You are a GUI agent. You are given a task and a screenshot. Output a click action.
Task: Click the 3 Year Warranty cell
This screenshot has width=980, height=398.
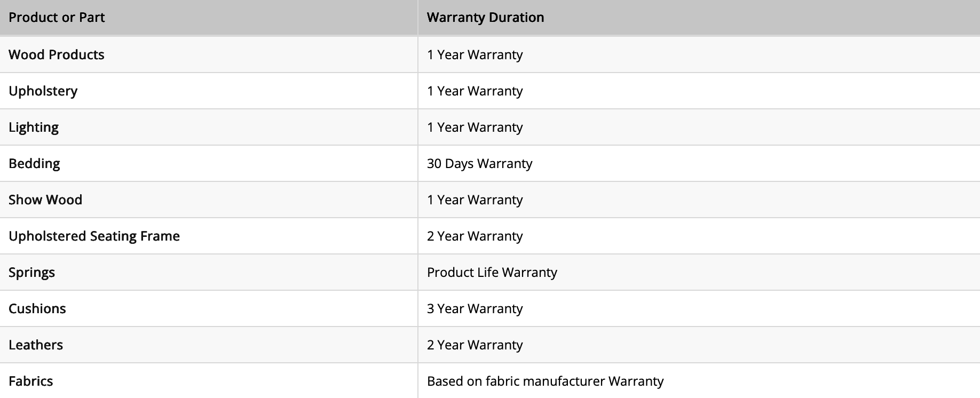coord(699,308)
